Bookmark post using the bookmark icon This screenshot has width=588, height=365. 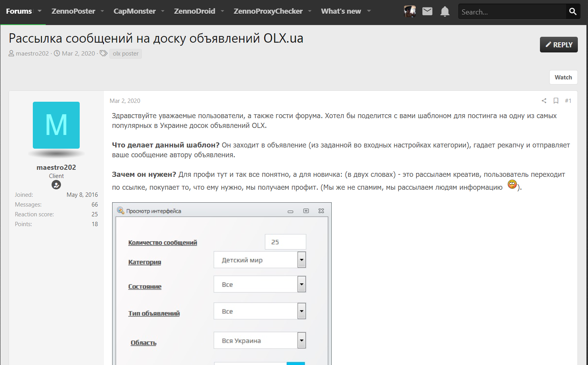click(x=556, y=101)
